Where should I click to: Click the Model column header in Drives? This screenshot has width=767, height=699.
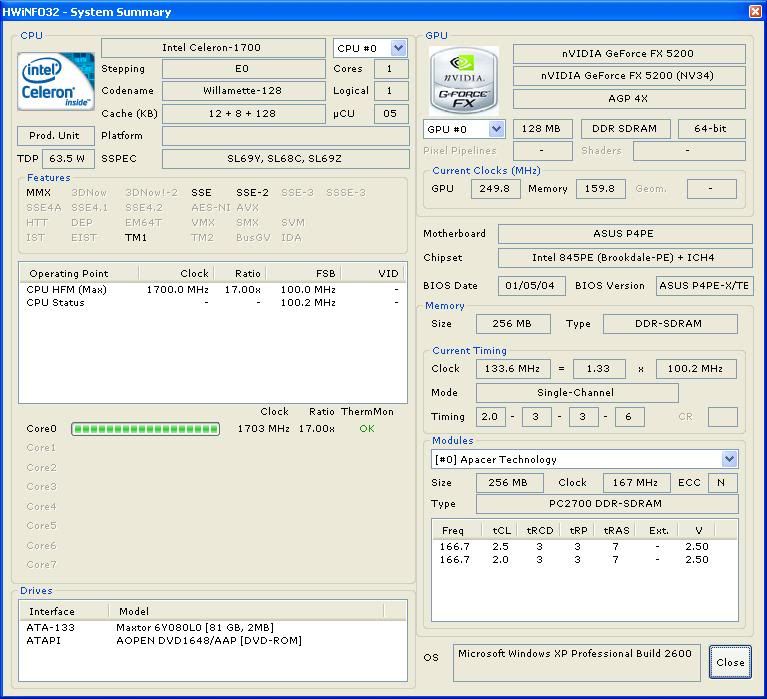pyautogui.click(x=246, y=611)
